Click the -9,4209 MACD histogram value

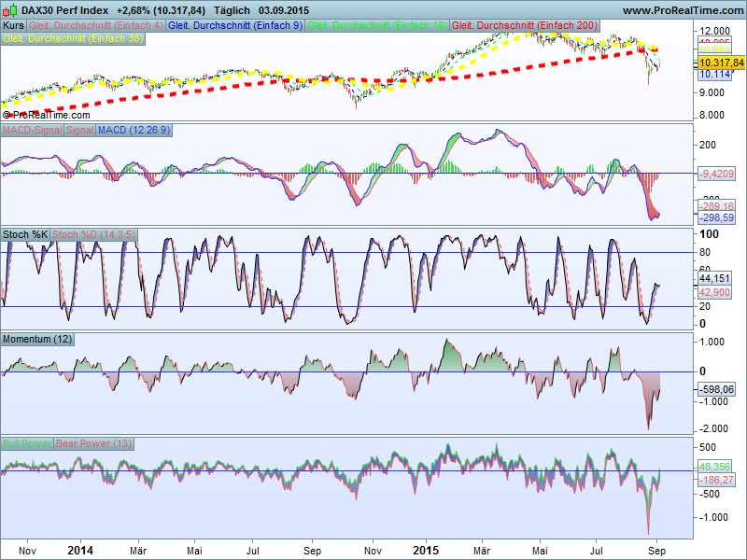click(x=716, y=174)
